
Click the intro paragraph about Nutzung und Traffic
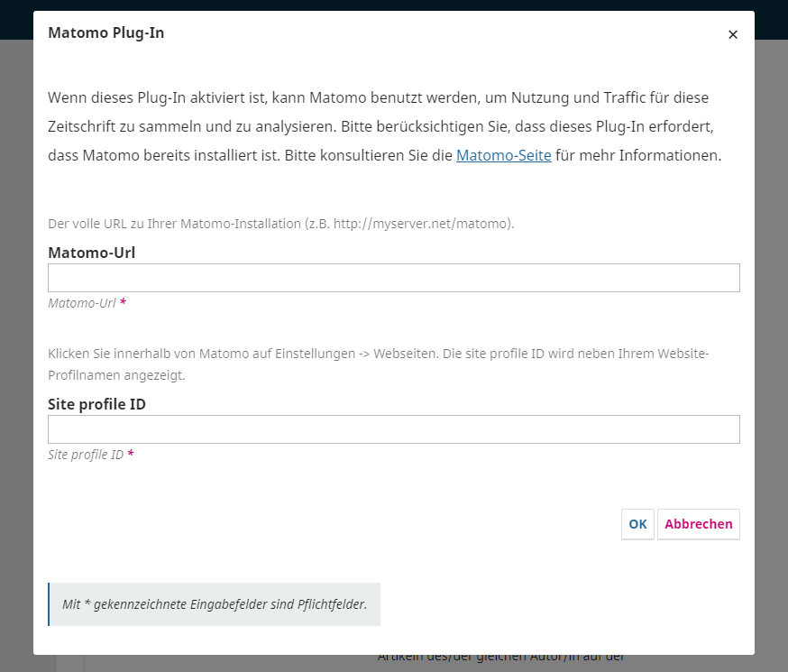point(384,125)
